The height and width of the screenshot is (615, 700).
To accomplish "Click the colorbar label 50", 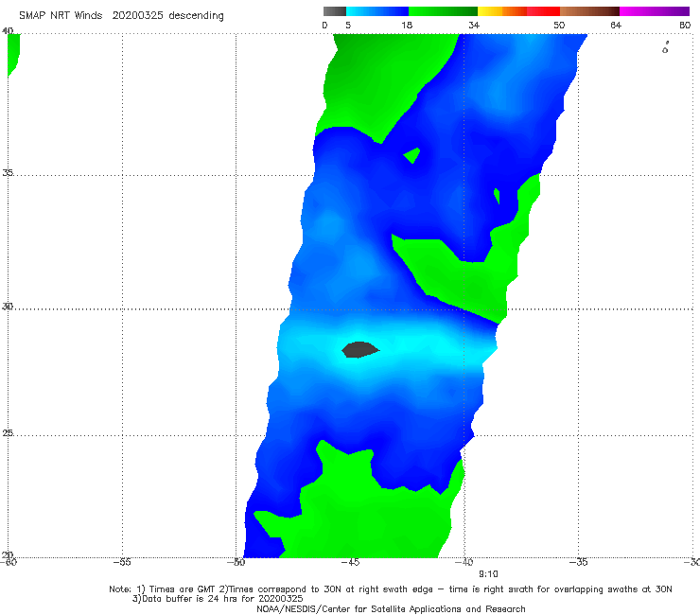I will (x=559, y=25).
